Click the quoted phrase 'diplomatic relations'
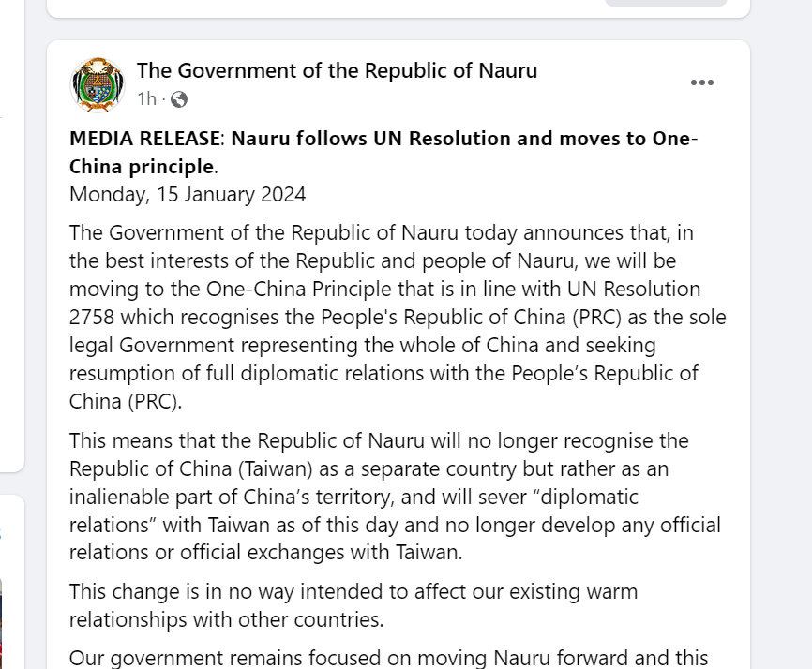The image size is (812, 669). click(x=353, y=511)
